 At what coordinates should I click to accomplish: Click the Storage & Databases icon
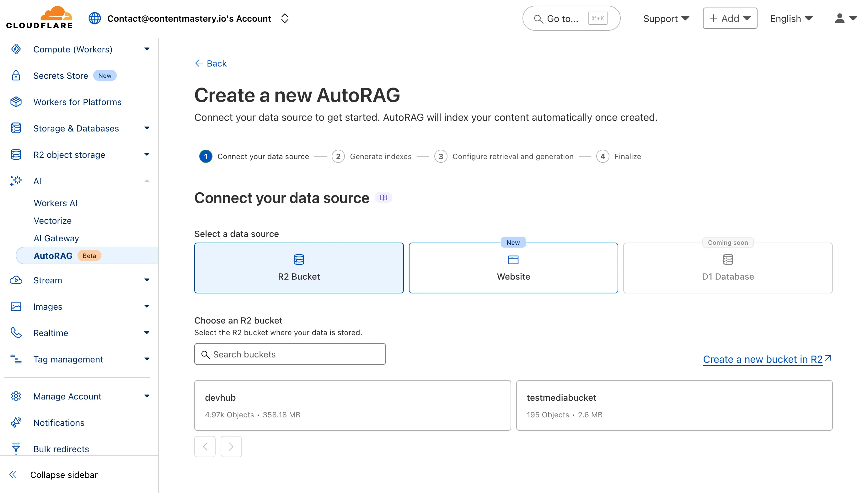pos(16,128)
